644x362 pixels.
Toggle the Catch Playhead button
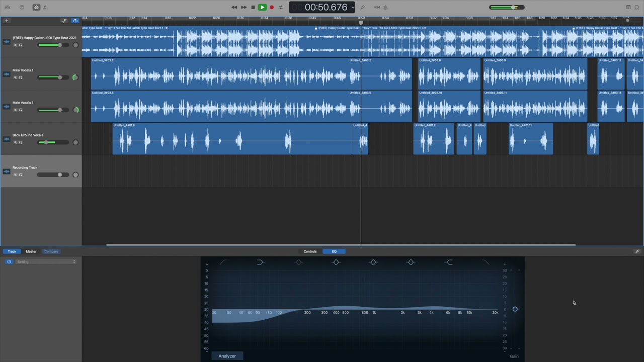tap(75, 21)
